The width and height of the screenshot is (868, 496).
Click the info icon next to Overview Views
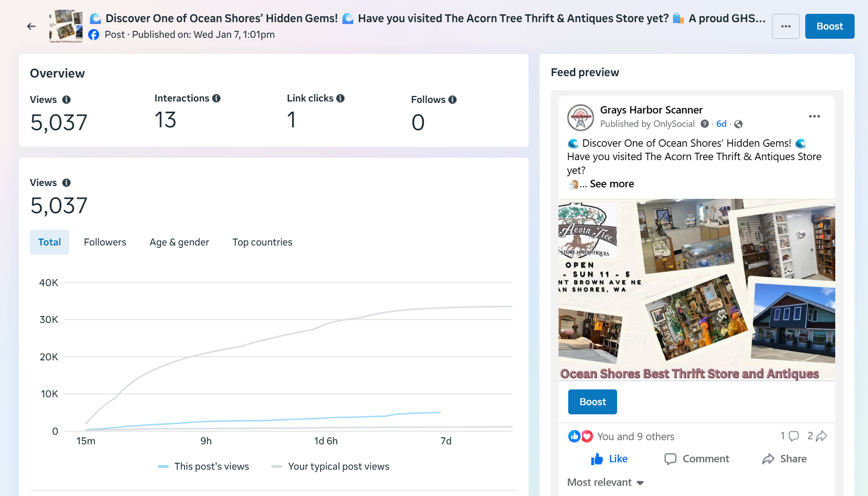(66, 100)
